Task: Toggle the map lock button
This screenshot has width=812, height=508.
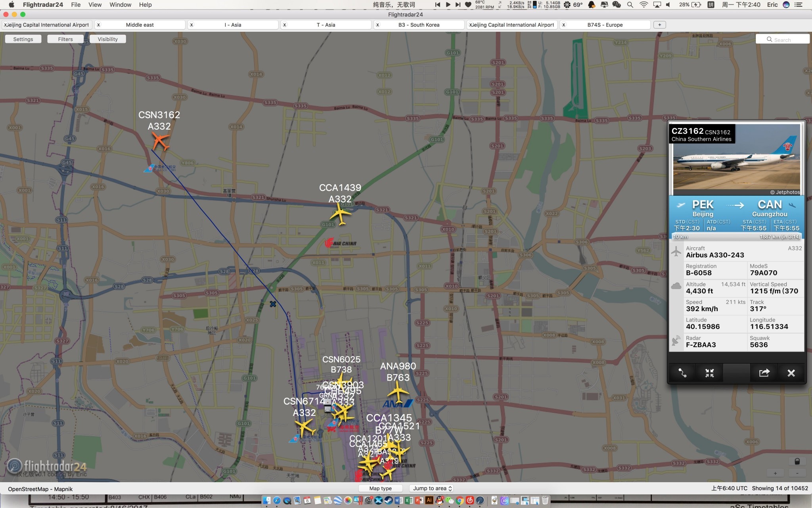Action: click(797, 461)
